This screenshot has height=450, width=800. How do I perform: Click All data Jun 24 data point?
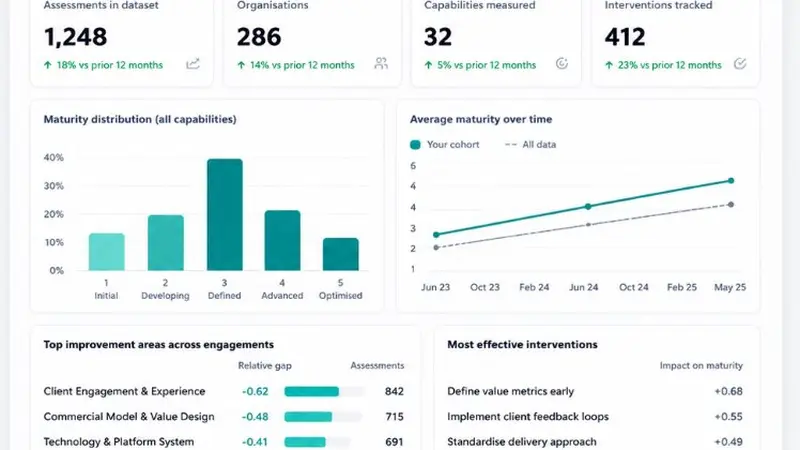[588, 224]
